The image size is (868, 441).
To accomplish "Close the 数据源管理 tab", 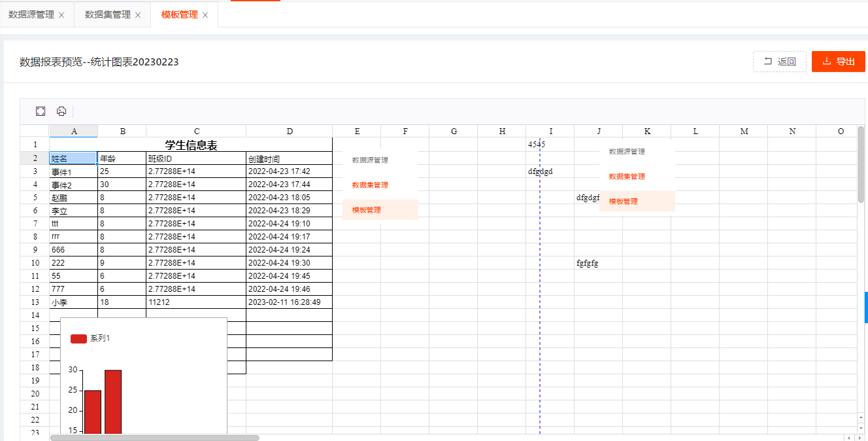I will [61, 15].
